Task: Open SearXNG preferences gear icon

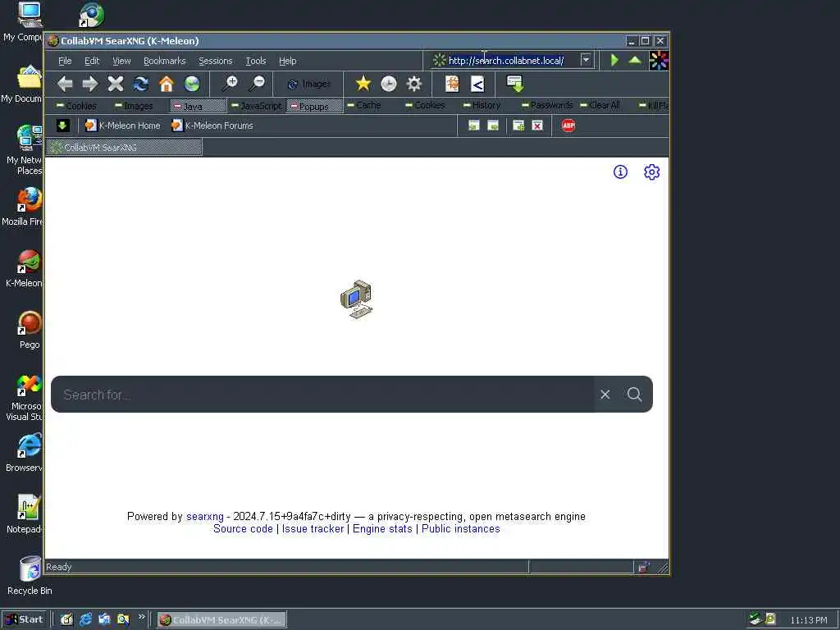Action: [651, 172]
